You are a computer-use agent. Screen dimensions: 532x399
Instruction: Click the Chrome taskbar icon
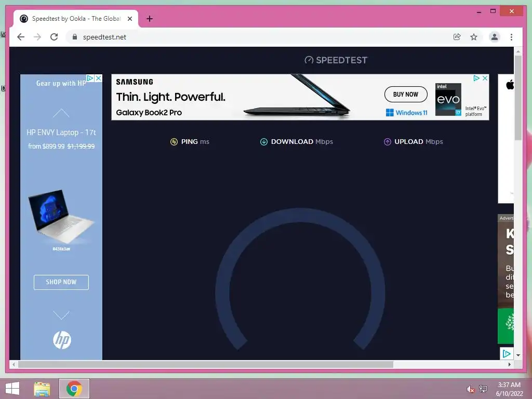click(74, 389)
